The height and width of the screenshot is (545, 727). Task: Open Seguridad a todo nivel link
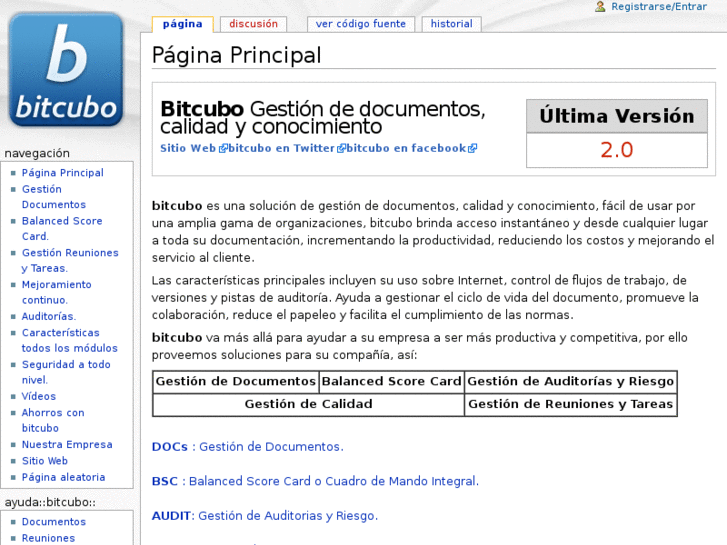66,372
